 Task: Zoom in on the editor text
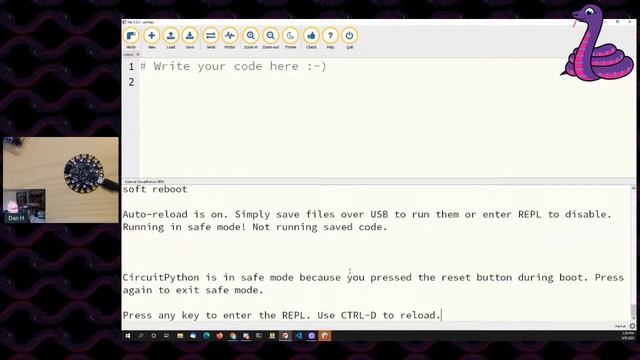[251, 38]
